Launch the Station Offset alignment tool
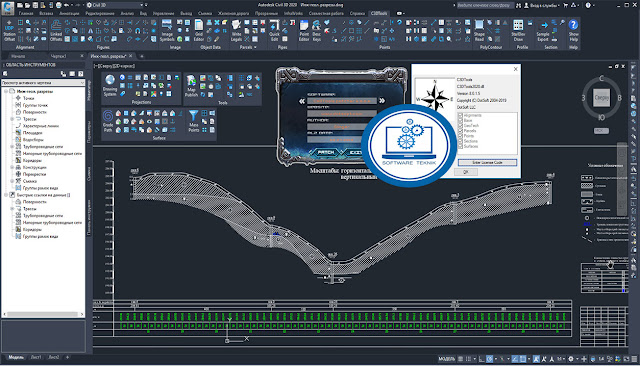 [x=9, y=31]
